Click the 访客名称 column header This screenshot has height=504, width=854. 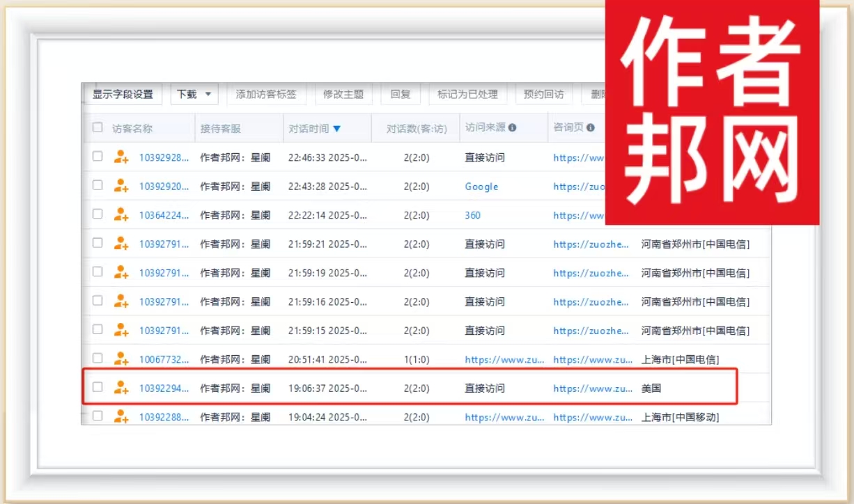click(132, 128)
